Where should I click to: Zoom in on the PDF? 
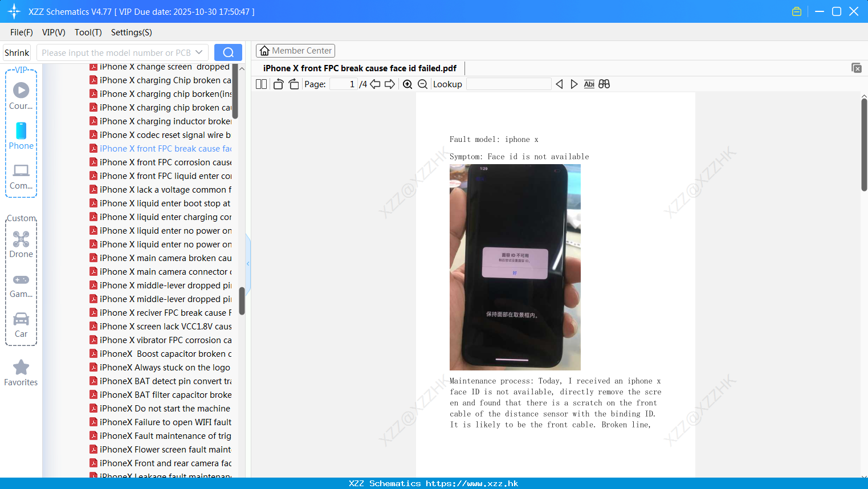407,84
